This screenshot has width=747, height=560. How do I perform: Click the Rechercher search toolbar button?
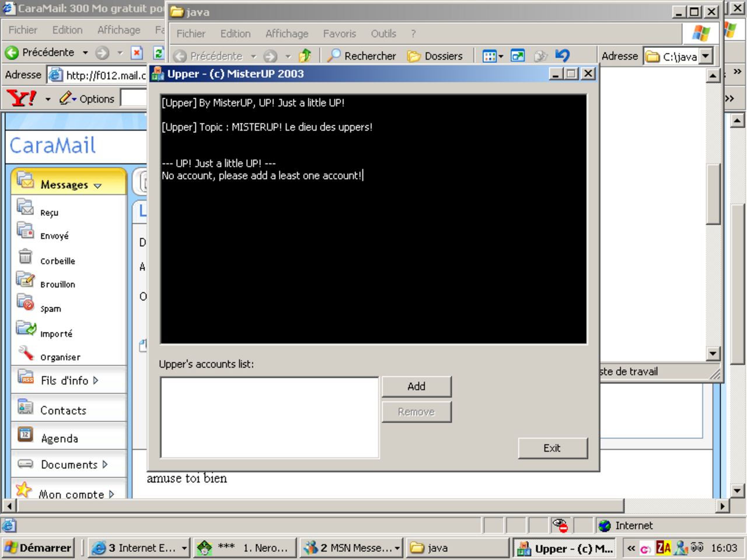click(x=362, y=56)
